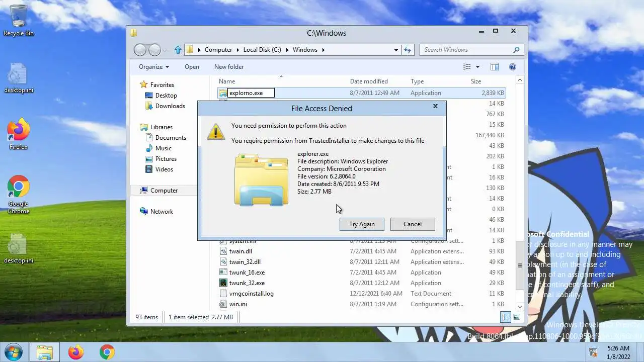Open Pictures library
This screenshot has width=644, height=362.
pyautogui.click(x=166, y=159)
